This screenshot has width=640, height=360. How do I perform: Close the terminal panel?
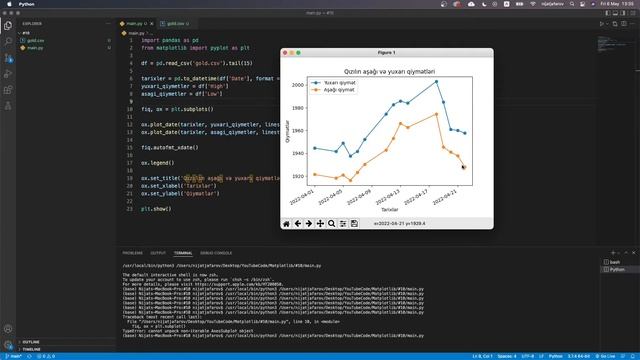[x=633, y=253]
